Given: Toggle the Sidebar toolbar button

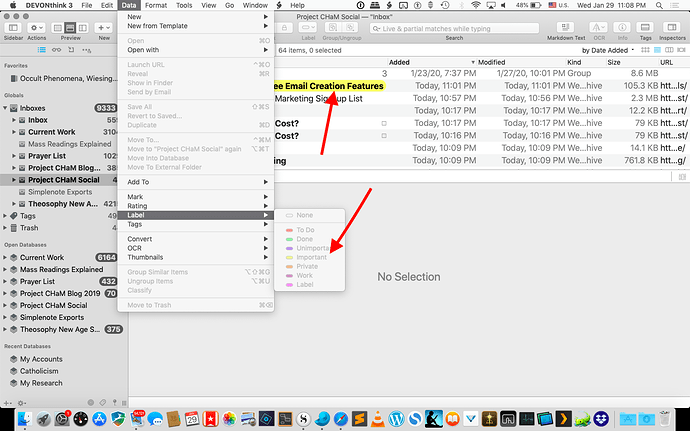Looking at the screenshot, I should [13, 27].
